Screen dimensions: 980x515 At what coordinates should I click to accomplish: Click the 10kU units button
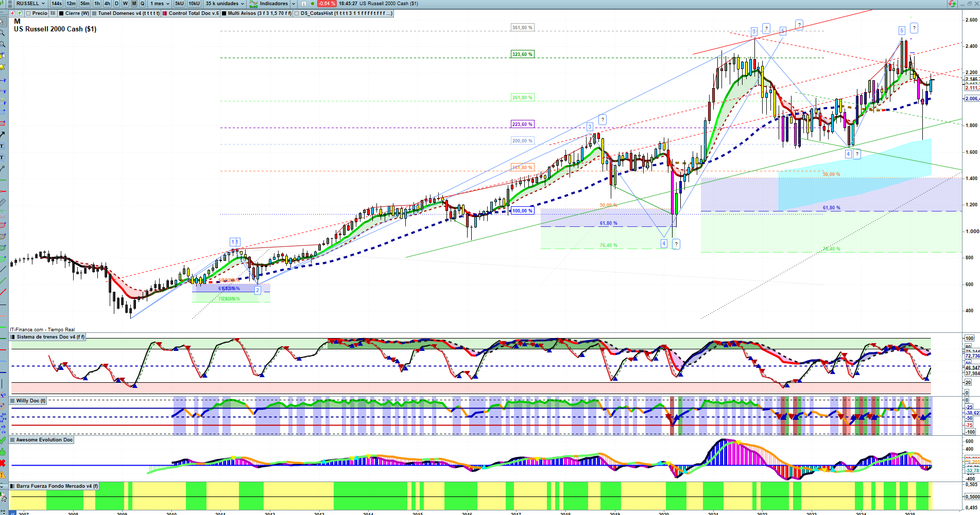coord(194,4)
